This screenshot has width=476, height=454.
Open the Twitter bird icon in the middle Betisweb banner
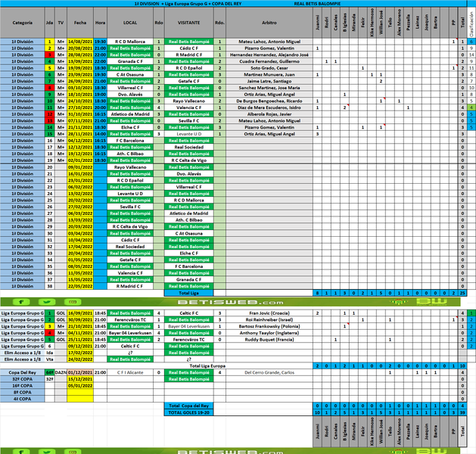click(47, 302)
